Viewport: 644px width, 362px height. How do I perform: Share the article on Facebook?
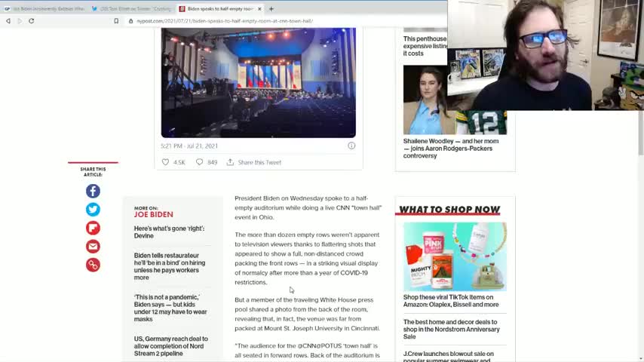pyautogui.click(x=93, y=191)
